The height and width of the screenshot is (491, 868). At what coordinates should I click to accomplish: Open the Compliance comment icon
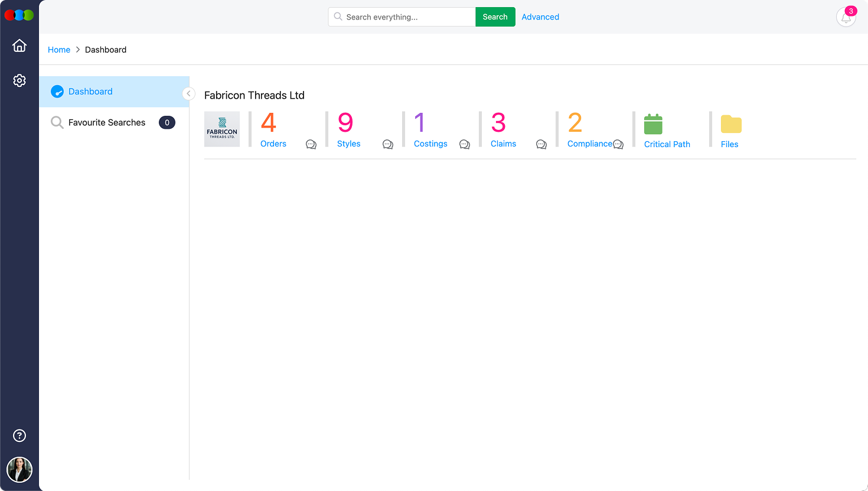tap(618, 144)
